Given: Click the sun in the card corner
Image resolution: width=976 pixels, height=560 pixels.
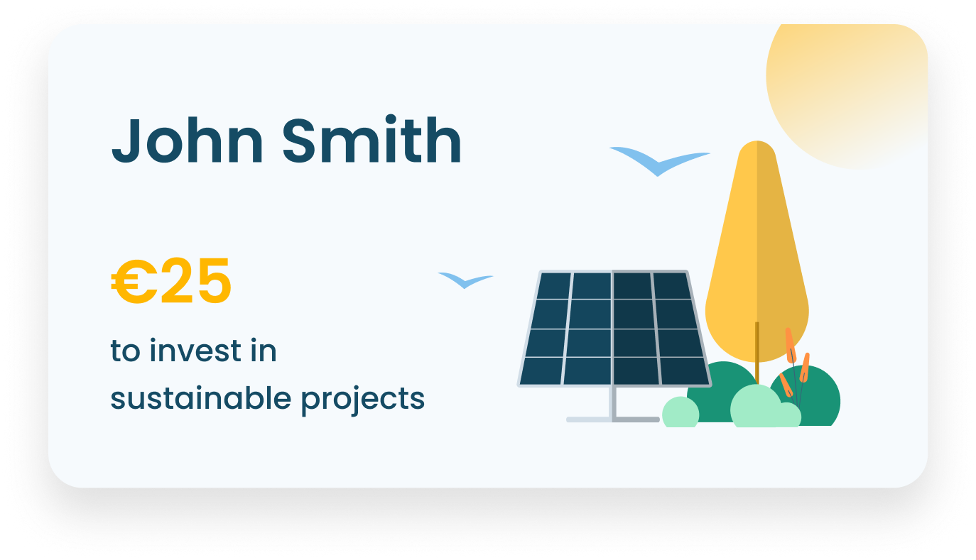Looking at the screenshot, I should 847,96.
